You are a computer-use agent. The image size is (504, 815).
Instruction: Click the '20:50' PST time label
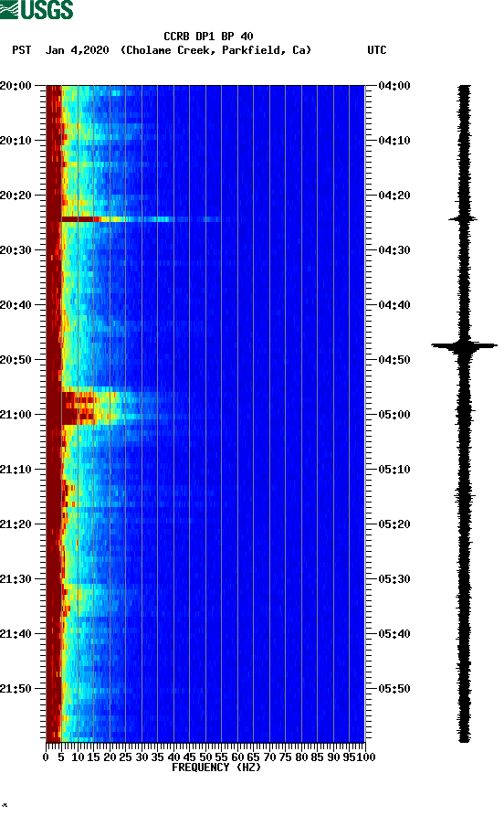16,360
